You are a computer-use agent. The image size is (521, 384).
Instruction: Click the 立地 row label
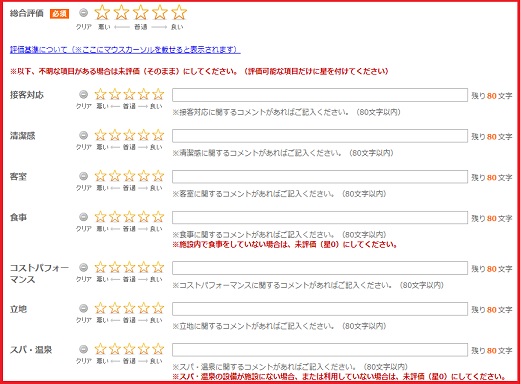click(x=18, y=309)
